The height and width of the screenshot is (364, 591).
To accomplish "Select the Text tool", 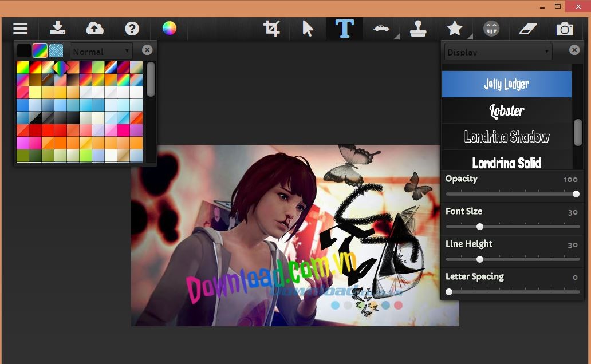I will coord(344,29).
